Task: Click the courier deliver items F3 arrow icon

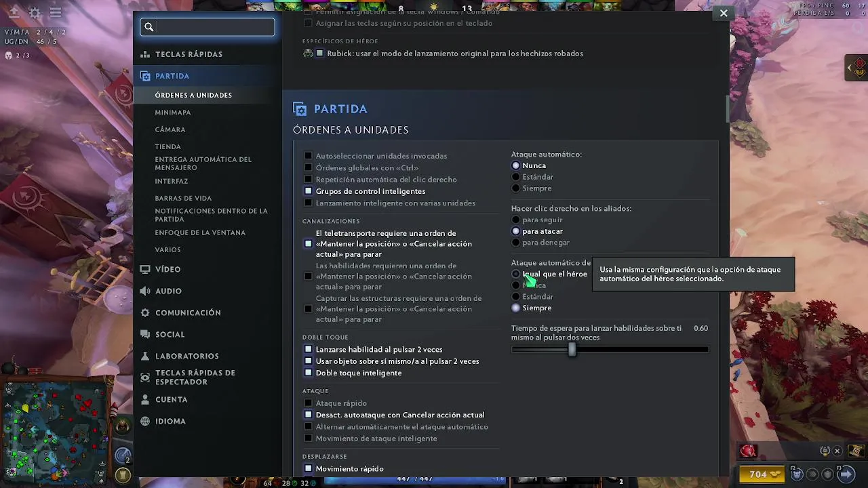Action: [x=845, y=474]
